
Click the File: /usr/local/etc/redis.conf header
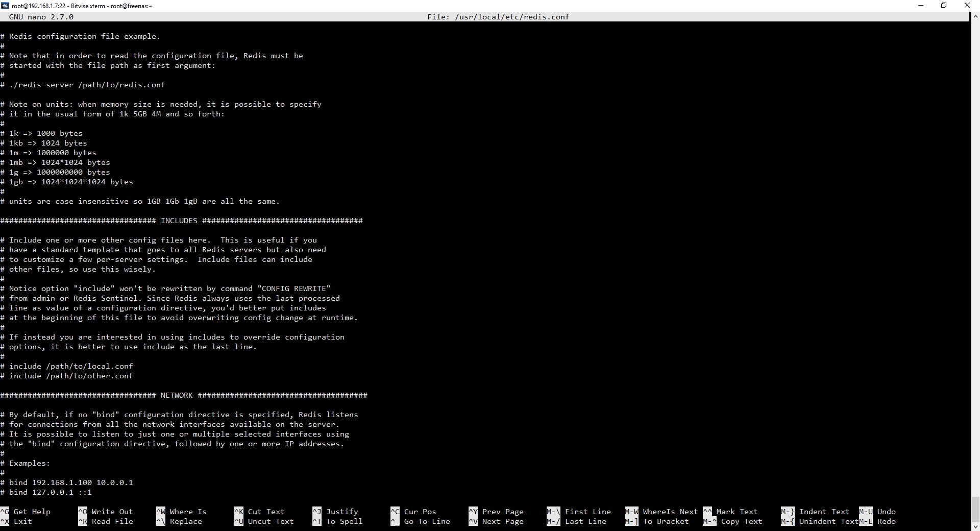[498, 17]
